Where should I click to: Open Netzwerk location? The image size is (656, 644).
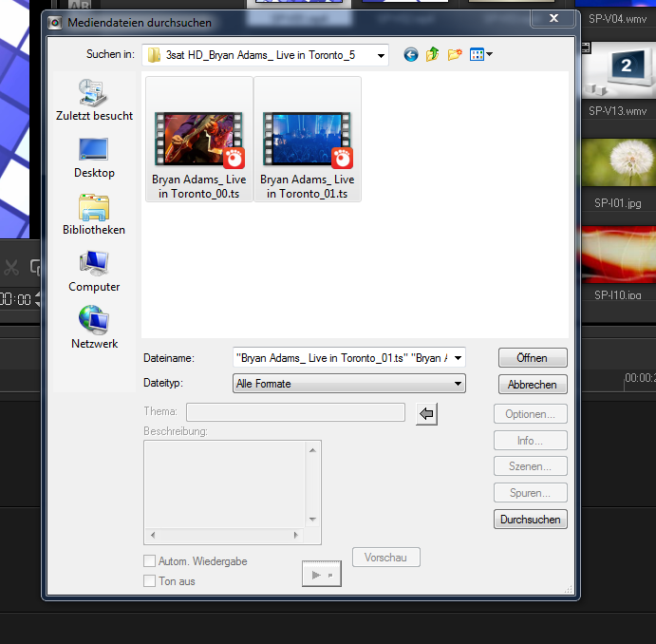(94, 328)
